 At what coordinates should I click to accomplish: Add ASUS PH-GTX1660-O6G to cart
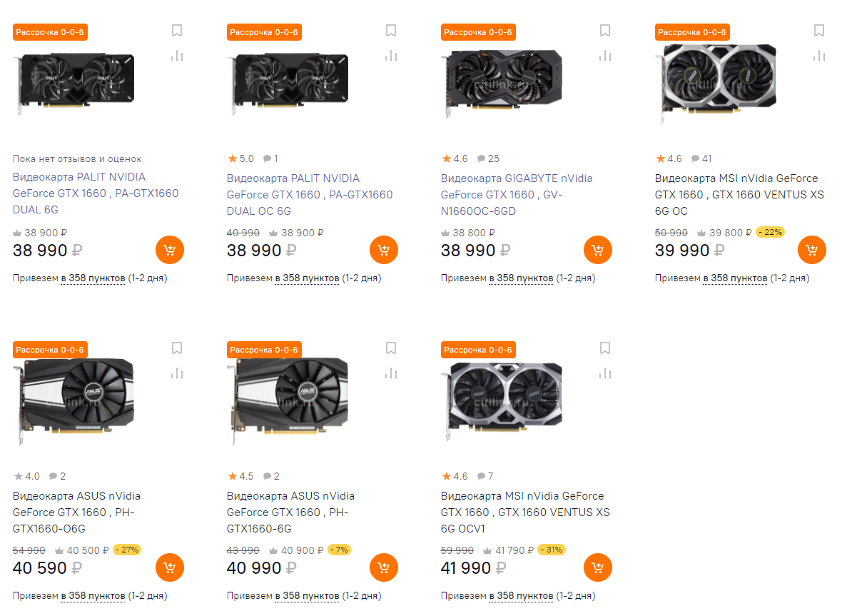(x=170, y=567)
